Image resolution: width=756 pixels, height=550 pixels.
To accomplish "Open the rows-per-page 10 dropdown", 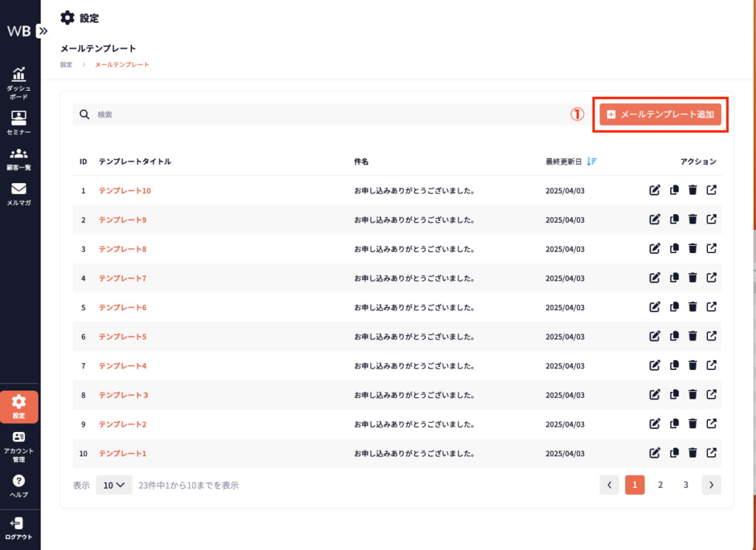I will [x=114, y=485].
